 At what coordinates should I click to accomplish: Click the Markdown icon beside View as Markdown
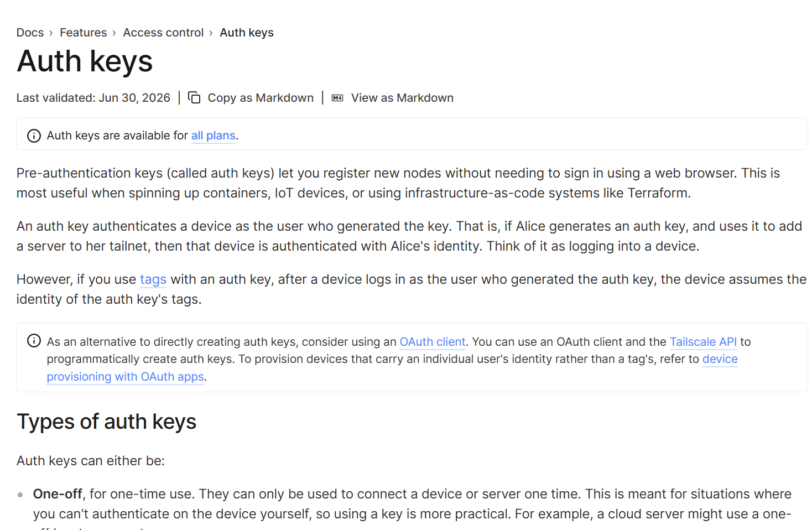coord(337,98)
